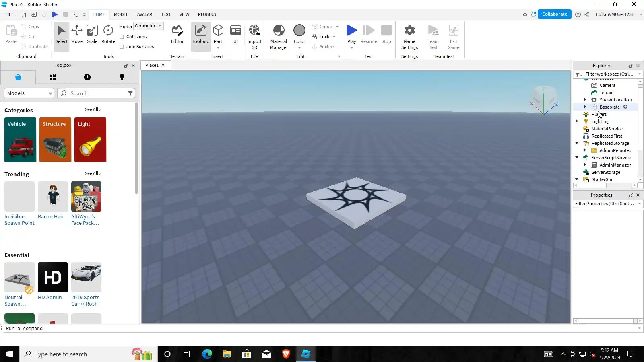
Task: Open Game Settings
Action: click(409, 37)
